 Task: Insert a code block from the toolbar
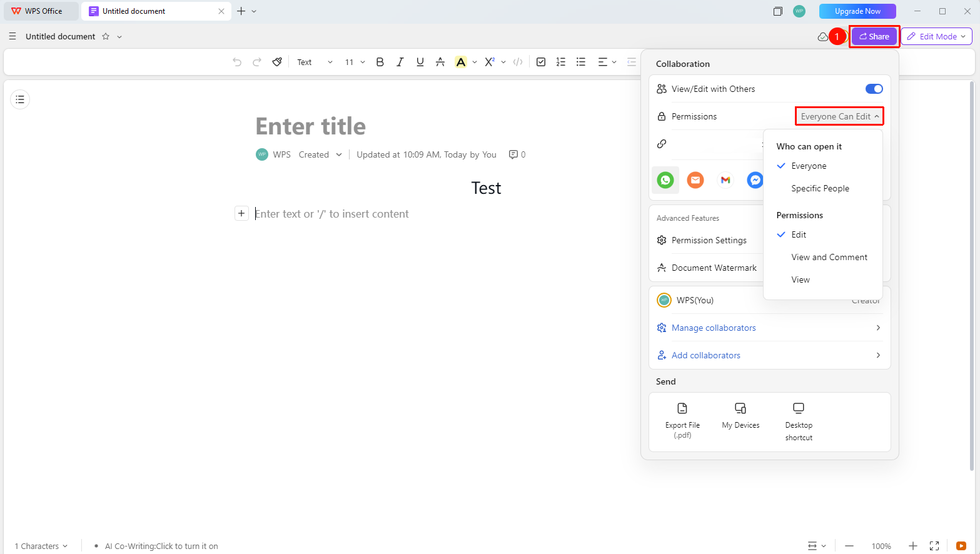[518, 62]
